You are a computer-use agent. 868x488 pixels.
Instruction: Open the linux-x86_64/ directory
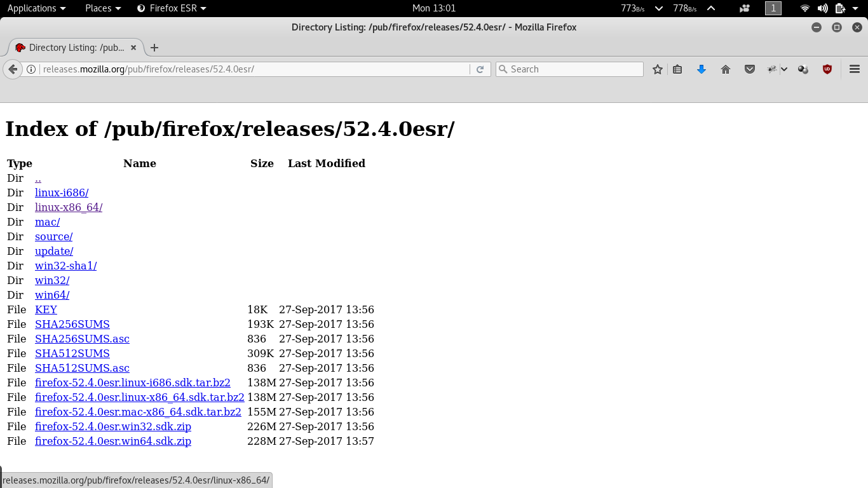pyautogui.click(x=69, y=207)
